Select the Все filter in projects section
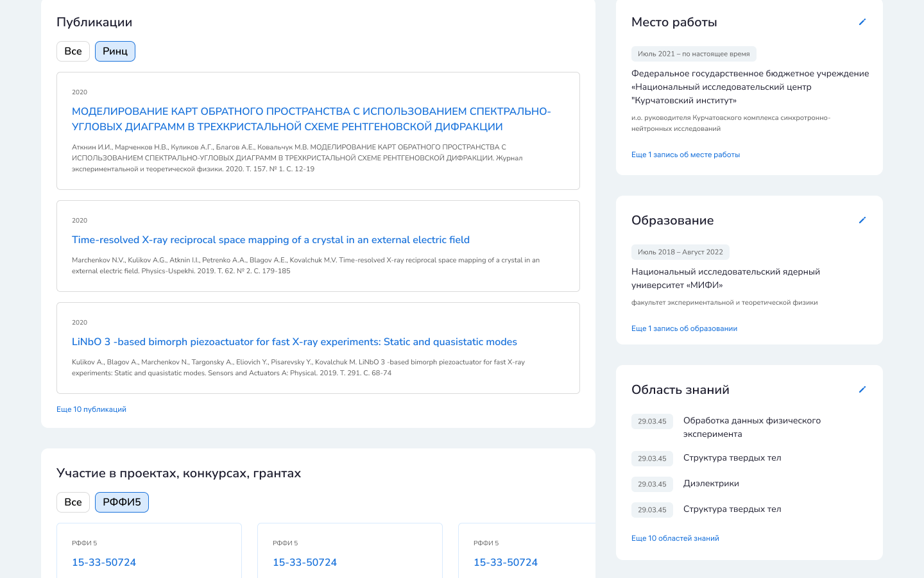 pyautogui.click(x=73, y=502)
